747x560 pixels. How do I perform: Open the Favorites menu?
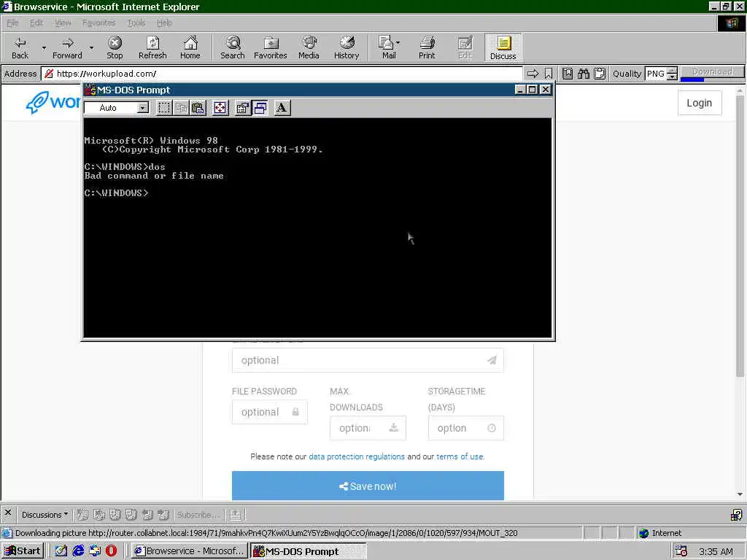(98, 23)
